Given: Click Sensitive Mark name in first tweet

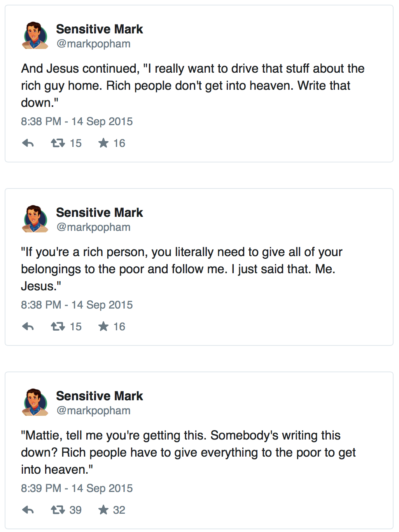Looking at the screenshot, I should [100, 29].
